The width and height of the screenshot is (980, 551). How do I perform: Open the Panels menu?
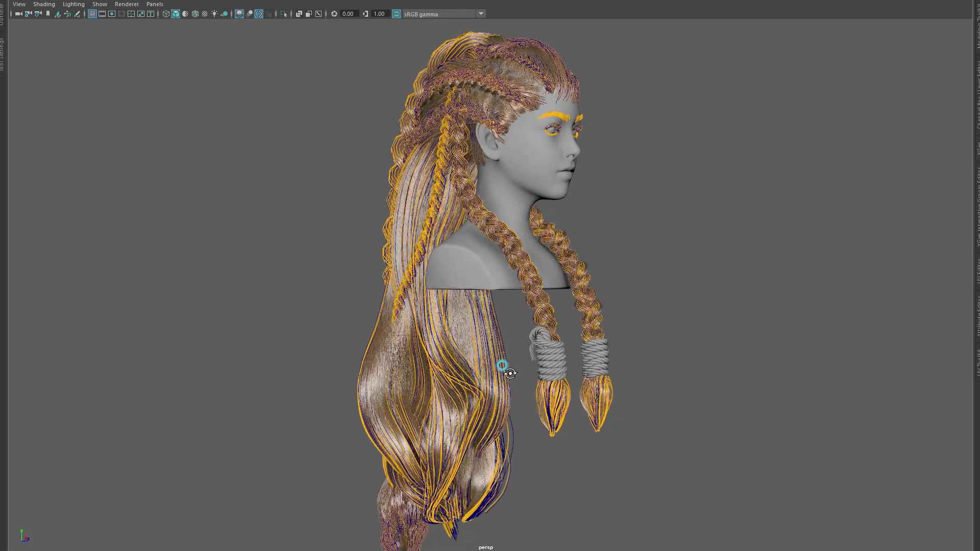click(x=155, y=4)
